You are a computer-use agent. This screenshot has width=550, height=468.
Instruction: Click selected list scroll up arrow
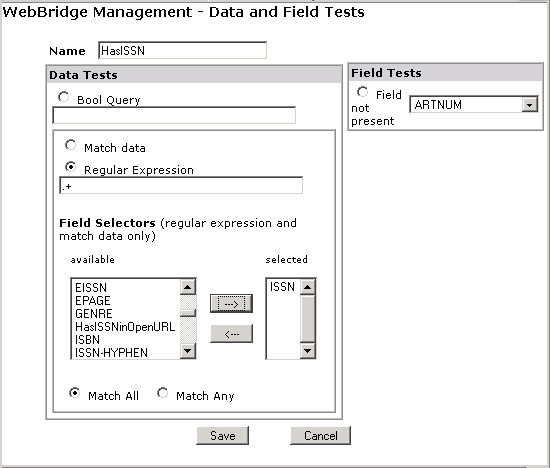308,287
